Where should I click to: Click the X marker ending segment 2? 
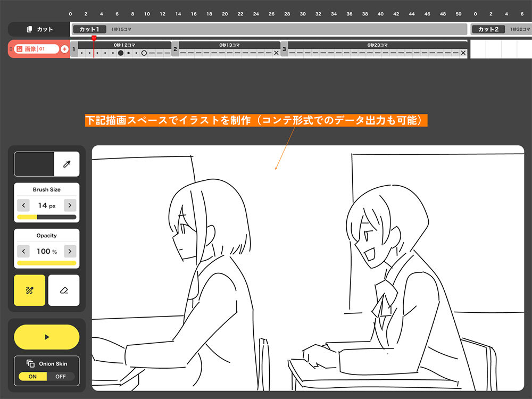coord(276,53)
